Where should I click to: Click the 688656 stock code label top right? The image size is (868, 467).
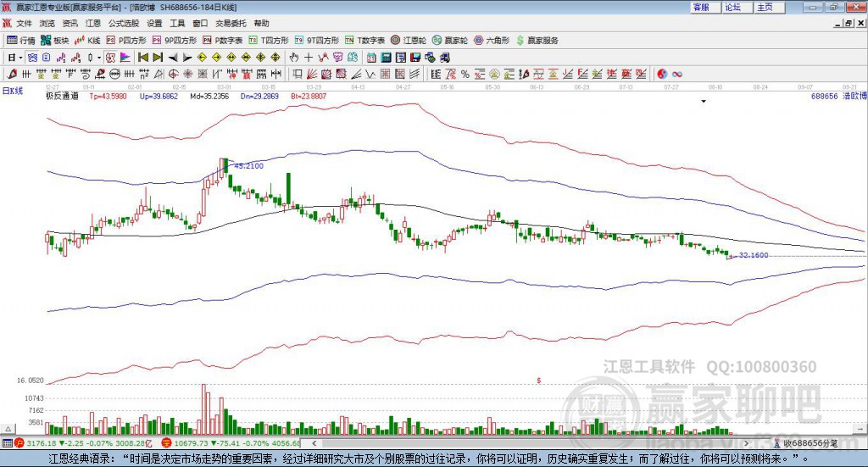pos(824,96)
